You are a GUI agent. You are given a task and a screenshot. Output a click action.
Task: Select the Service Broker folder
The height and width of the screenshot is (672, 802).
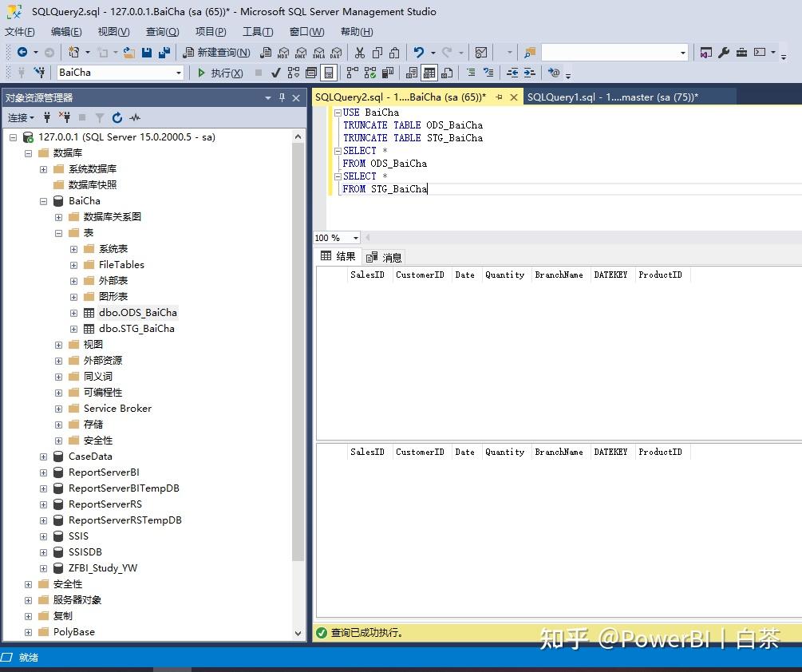(117, 409)
